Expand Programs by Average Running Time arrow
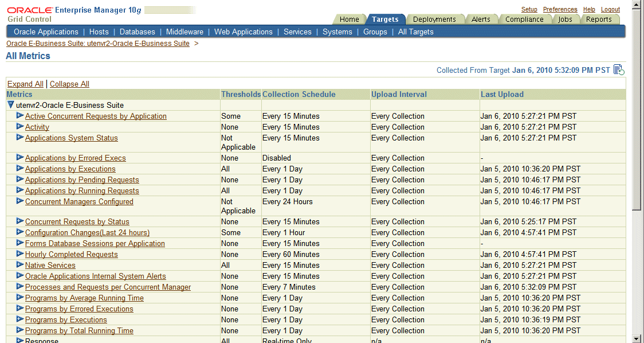Screen dimensions: 644x343 (x=20, y=297)
